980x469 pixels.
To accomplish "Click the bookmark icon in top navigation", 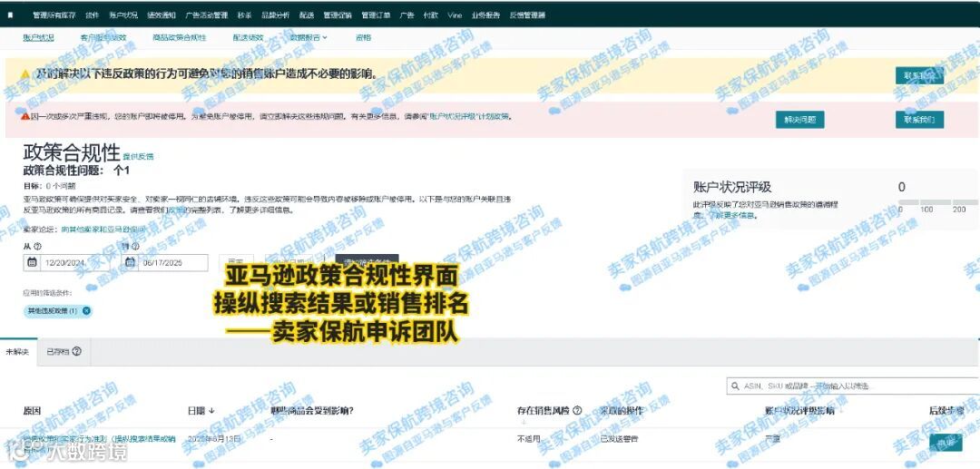I will (10, 15).
